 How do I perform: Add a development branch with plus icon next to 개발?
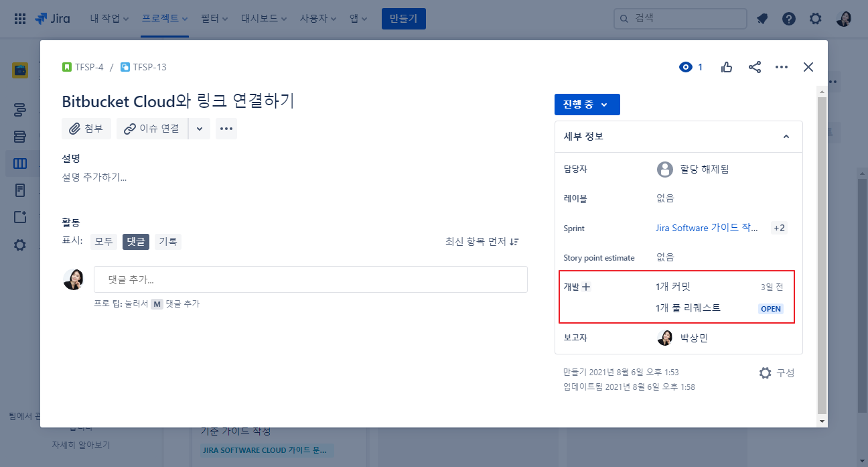point(586,287)
